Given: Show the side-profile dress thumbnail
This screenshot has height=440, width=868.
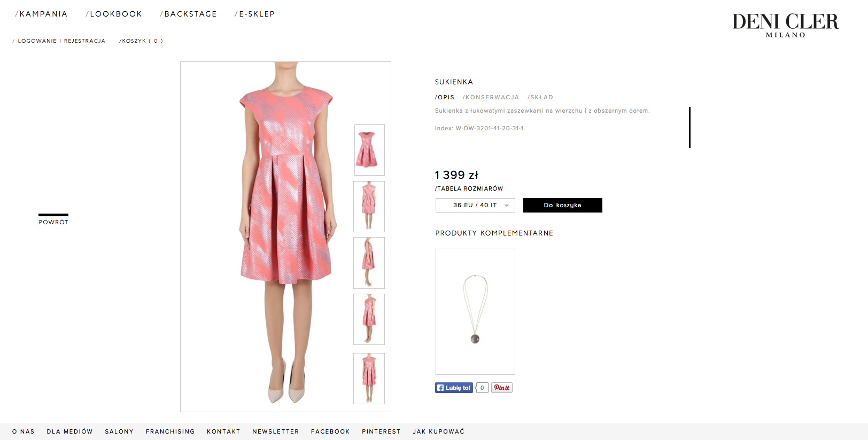Looking at the screenshot, I should pos(369,263).
